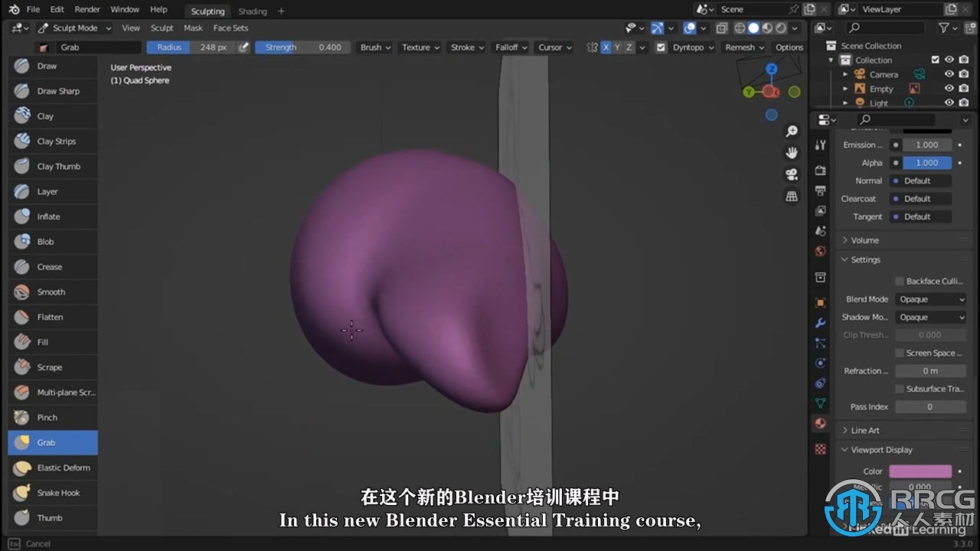Adjust the brush Radius slider
This screenshot has width=980, height=551.
tap(192, 47)
